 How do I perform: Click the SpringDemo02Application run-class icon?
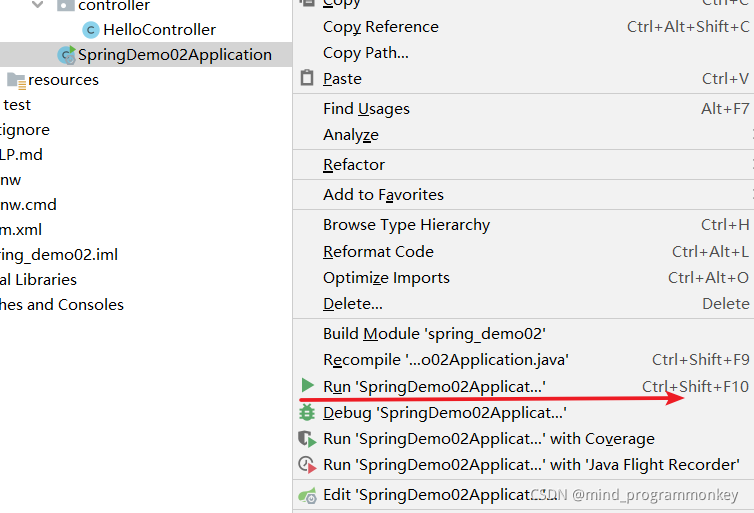coord(67,55)
